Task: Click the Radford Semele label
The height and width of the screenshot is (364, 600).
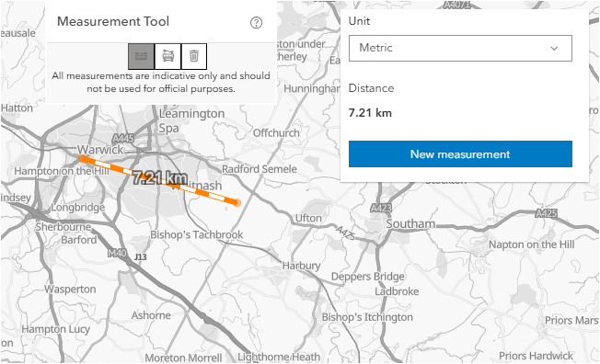Action: coord(260,169)
